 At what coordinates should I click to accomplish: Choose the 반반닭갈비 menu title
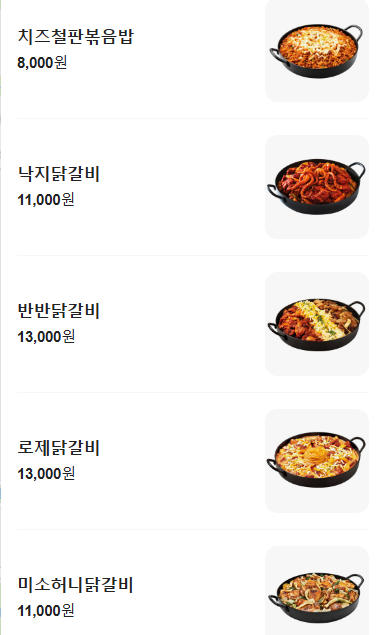[58, 310]
